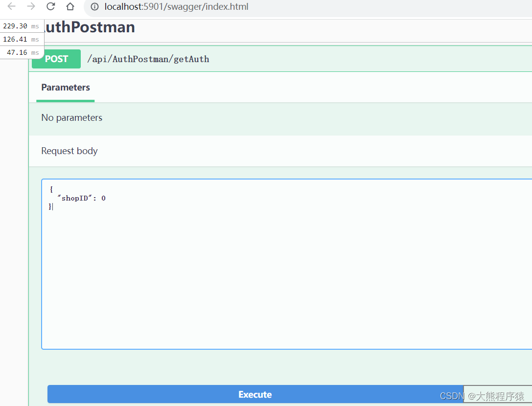Click the No parameters text area
The image size is (532, 406).
coord(71,117)
